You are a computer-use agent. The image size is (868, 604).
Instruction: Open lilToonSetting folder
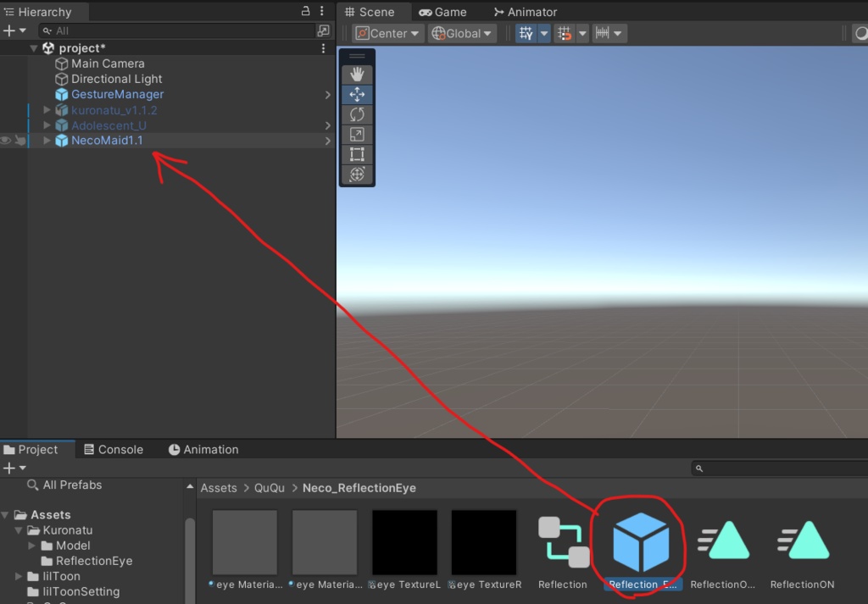pyautogui.click(x=81, y=592)
